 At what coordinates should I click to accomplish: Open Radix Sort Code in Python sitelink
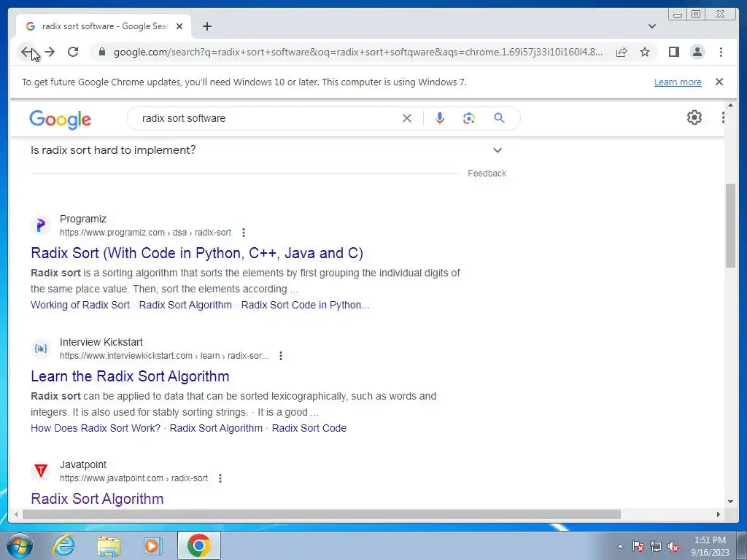click(306, 305)
